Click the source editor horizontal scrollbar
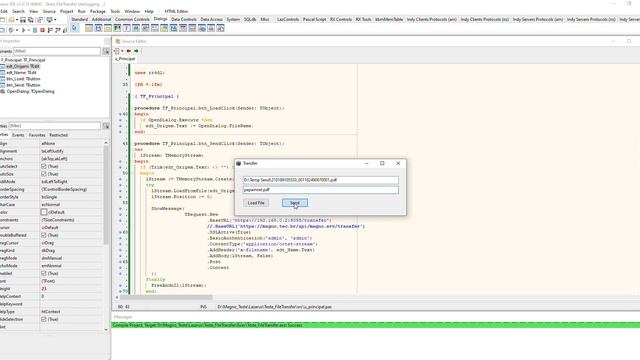The image size is (640, 360). [x=166, y=297]
